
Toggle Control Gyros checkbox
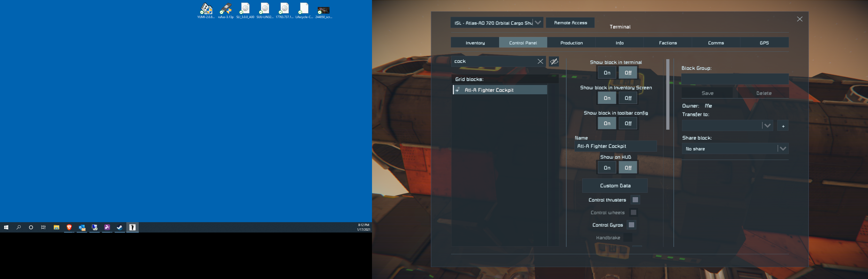click(x=631, y=225)
